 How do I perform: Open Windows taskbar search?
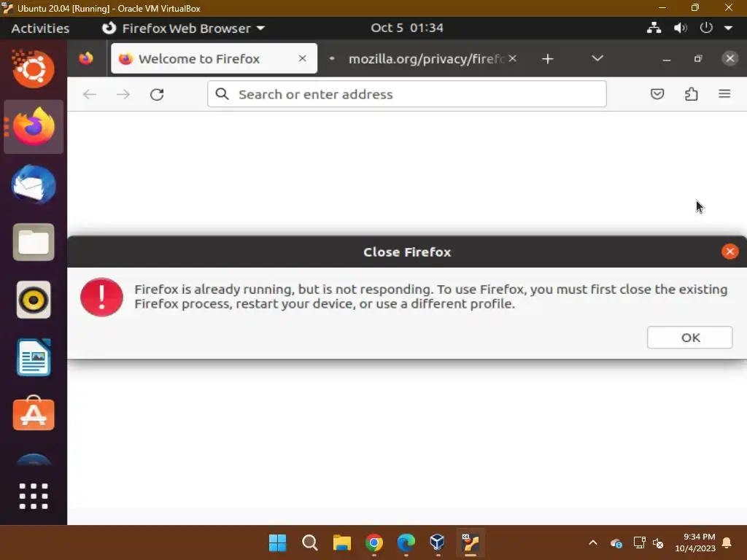point(309,542)
